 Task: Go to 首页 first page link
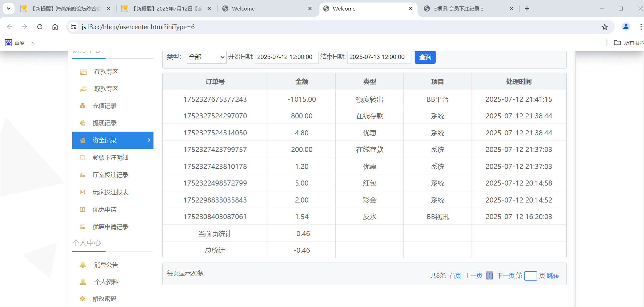(455, 275)
